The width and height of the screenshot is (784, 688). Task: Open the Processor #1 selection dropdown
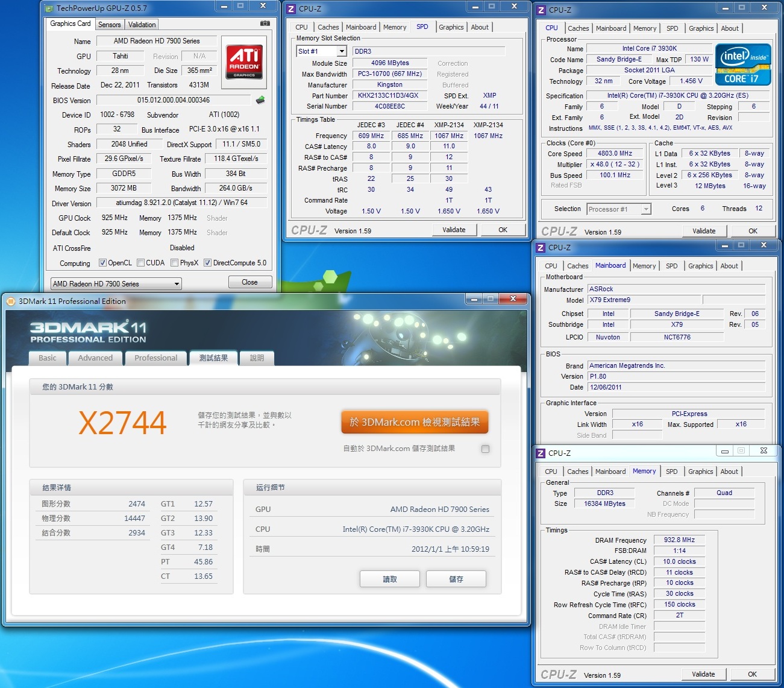point(646,209)
